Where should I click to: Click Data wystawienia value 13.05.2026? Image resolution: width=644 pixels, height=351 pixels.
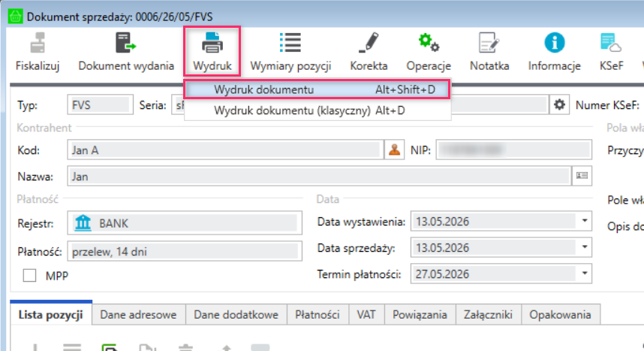[x=442, y=222]
